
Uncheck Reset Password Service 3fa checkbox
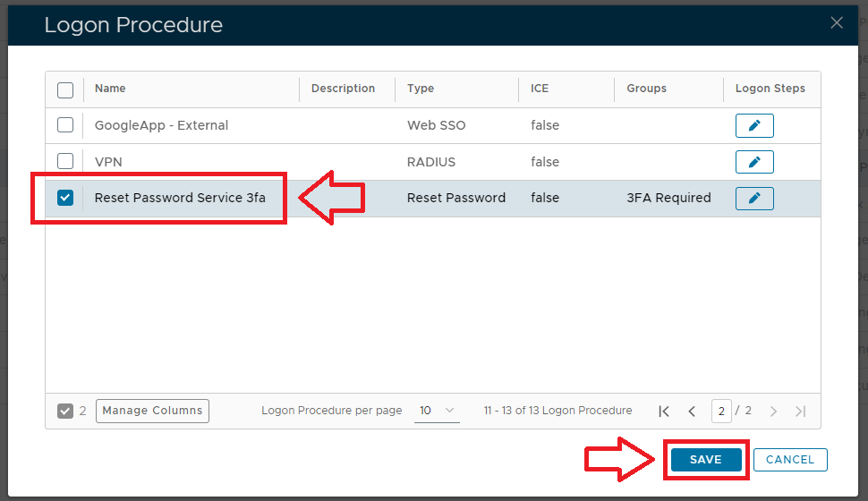pyautogui.click(x=65, y=198)
